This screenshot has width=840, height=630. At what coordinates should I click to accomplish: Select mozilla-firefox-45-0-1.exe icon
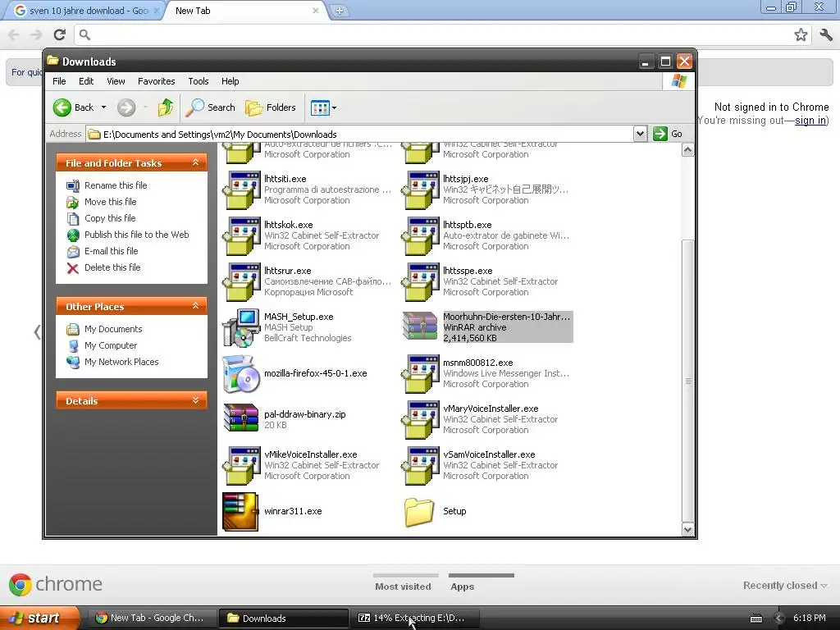point(241,374)
